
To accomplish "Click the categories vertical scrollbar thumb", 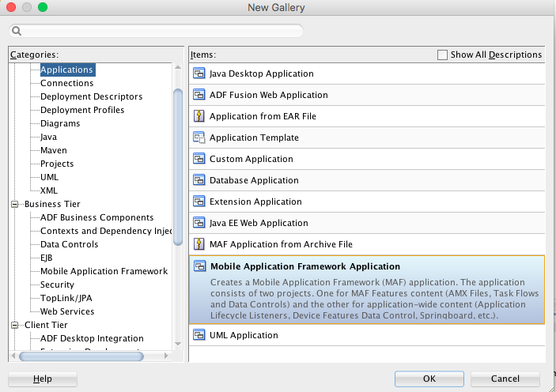I will 178,167.
